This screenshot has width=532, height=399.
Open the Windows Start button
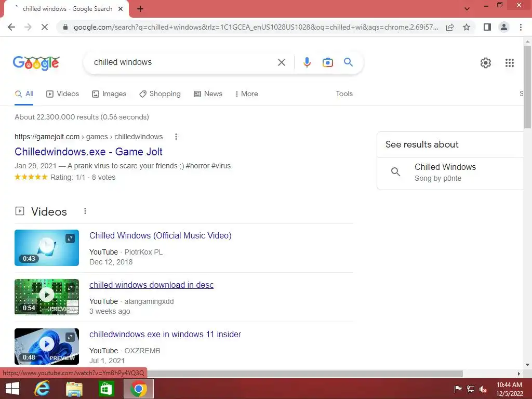pyautogui.click(x=12, y=389)
